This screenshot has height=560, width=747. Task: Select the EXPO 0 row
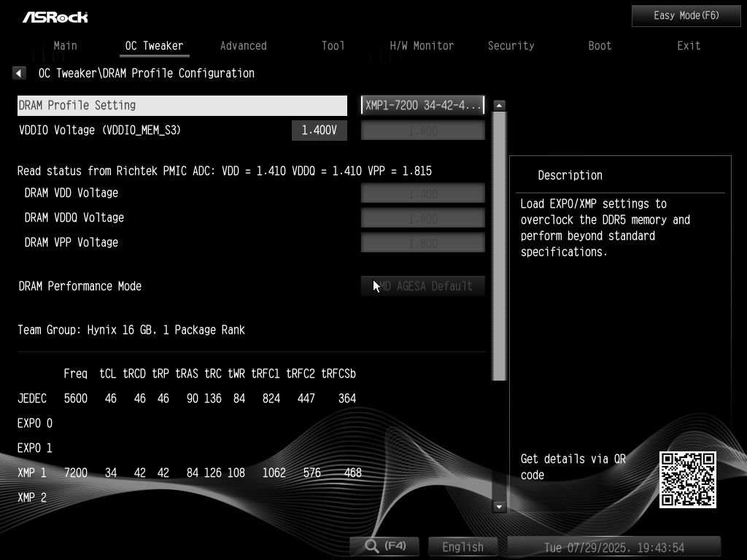(35, 423)
